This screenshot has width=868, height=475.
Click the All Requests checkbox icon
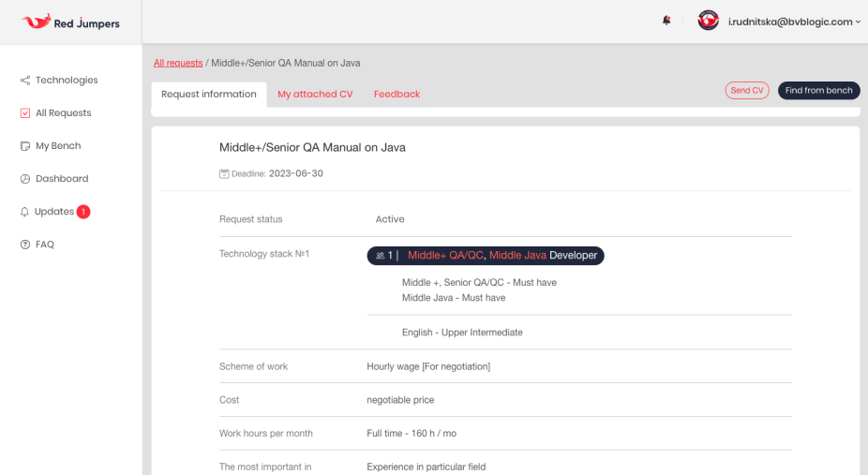click(x=25, y=113)
